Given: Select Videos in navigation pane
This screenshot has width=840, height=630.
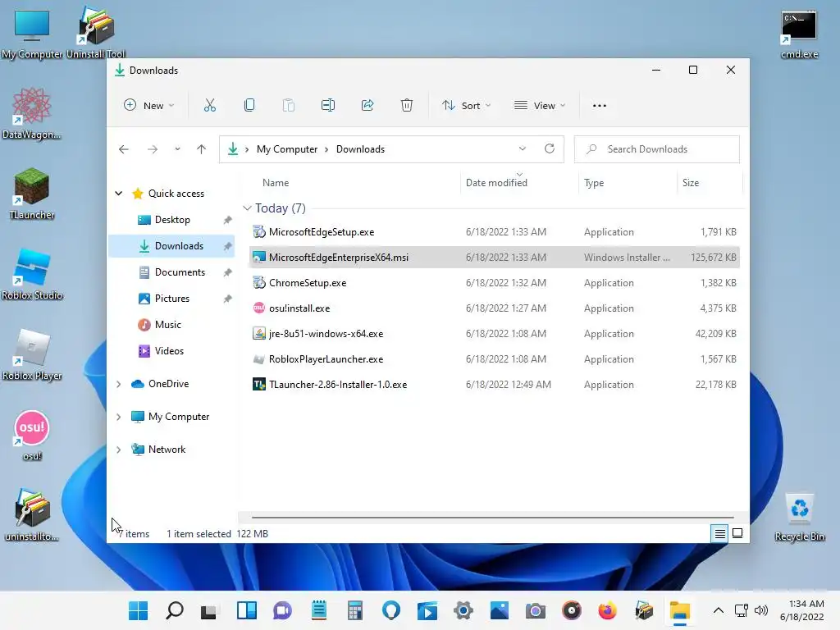Looking at the screenshot, I should tap(171, 351).
